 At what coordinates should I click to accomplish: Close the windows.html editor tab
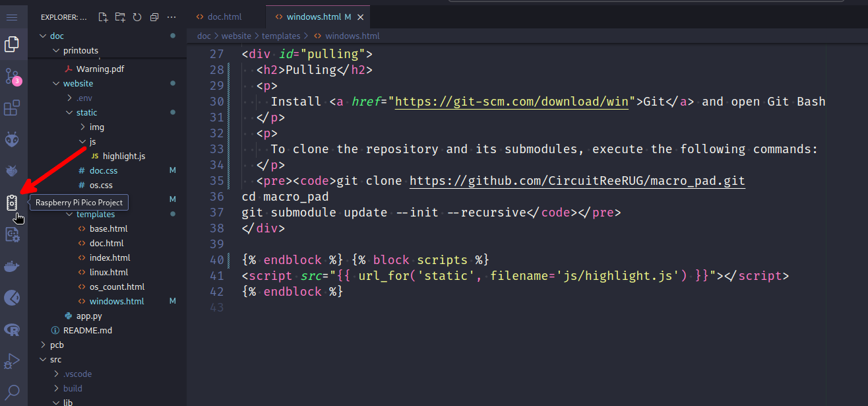[x=359, y=17]
